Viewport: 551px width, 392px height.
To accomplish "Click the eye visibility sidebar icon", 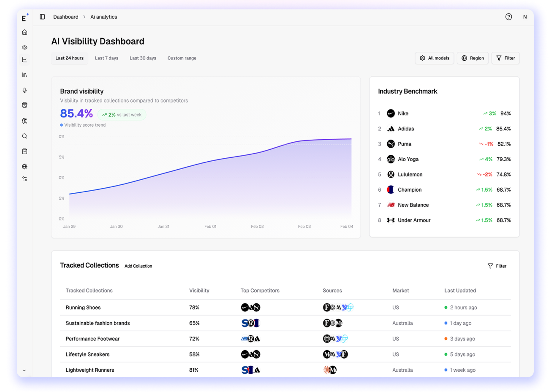I will coord(25,47).
